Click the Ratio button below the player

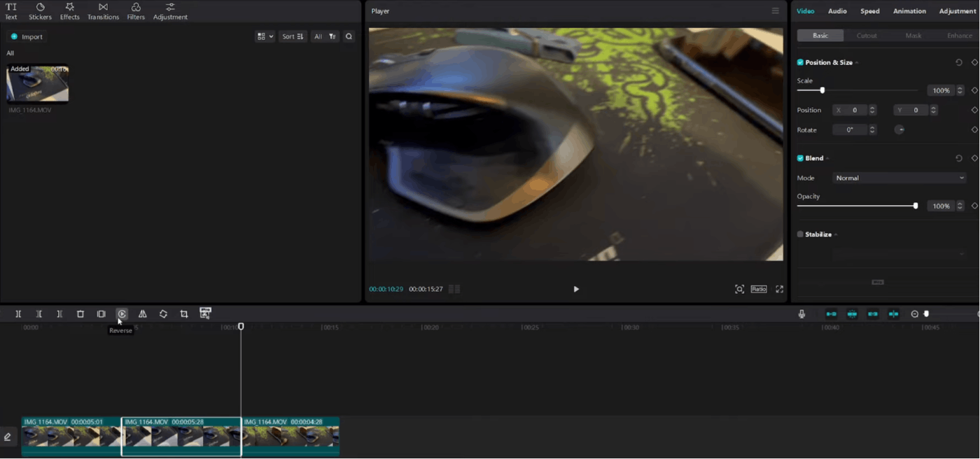tap(759, 288)
